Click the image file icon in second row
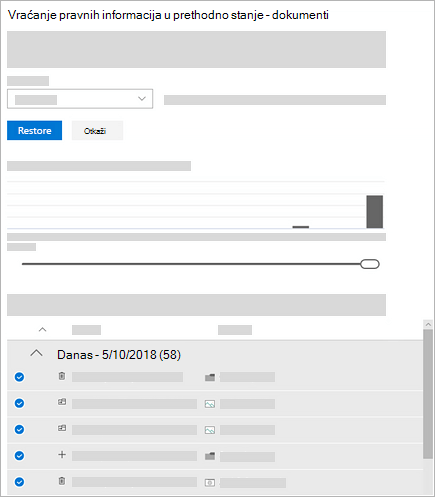The height and width of the screenshot is (497, 435). point(210,404)
